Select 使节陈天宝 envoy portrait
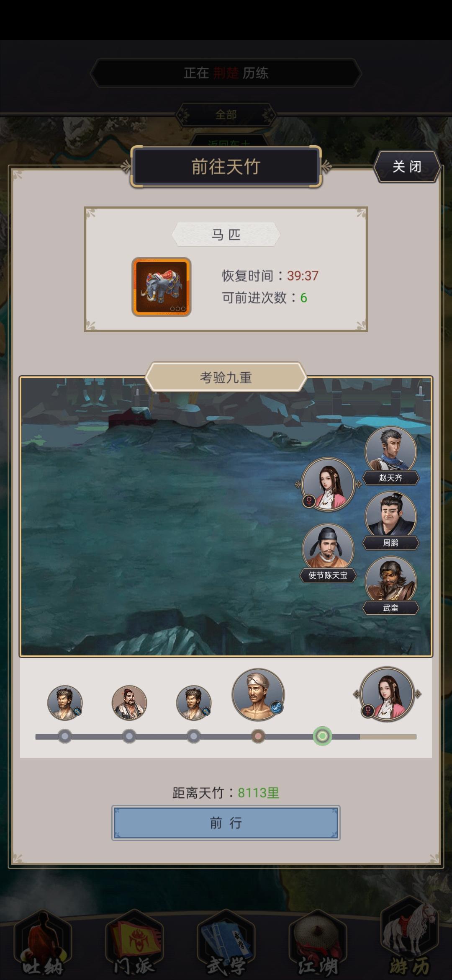Screen dimensions: 452x980 328,553
